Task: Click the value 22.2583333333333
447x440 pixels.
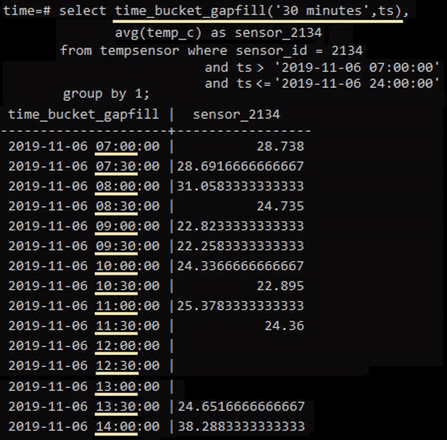Action: (240, 246)
